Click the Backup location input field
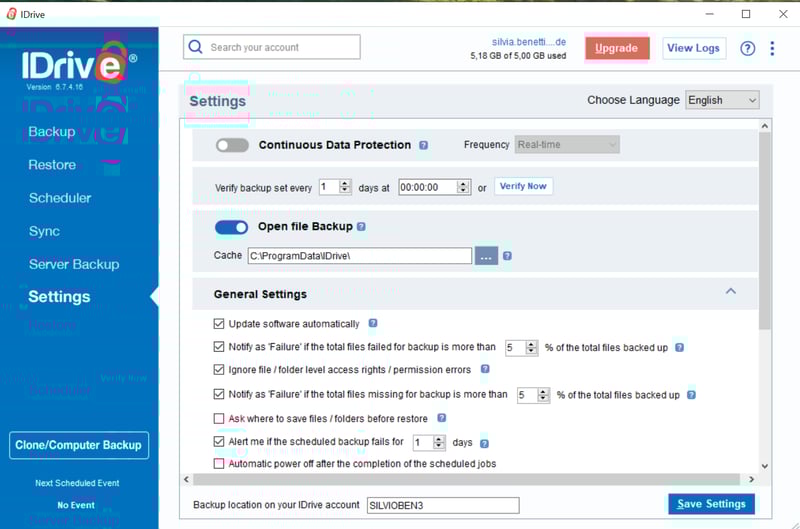 (x=443, y=505)
